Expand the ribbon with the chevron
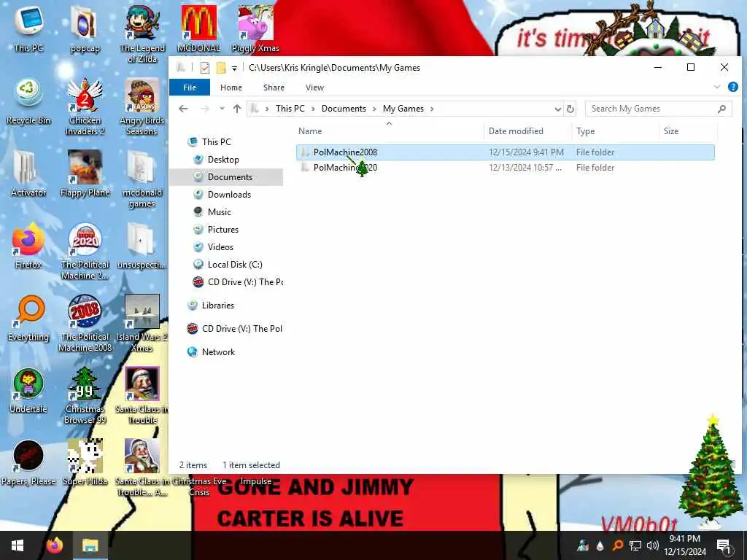Screen dimensions: 747x560 pos(717,87)
